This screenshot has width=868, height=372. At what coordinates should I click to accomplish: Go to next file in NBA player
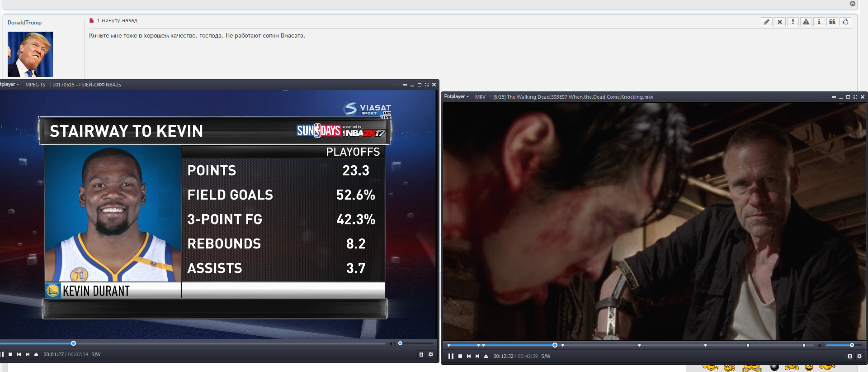coord(28,354)
